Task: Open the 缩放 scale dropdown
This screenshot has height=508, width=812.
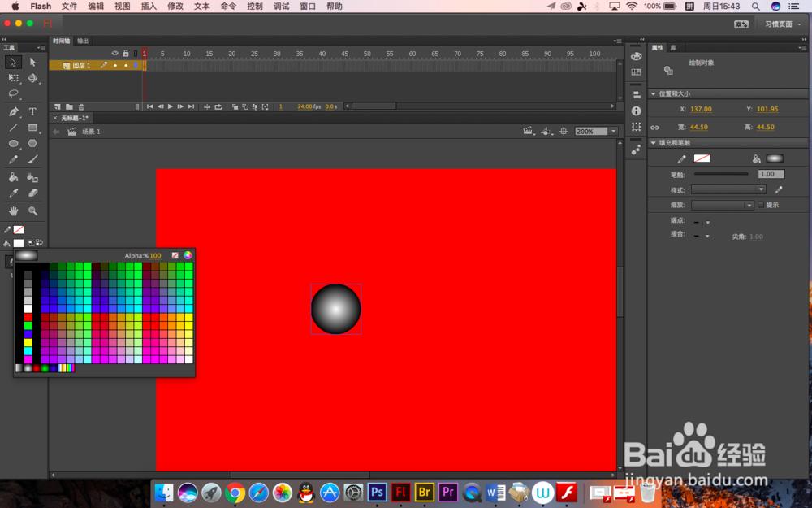Action: tap(723, 206)
